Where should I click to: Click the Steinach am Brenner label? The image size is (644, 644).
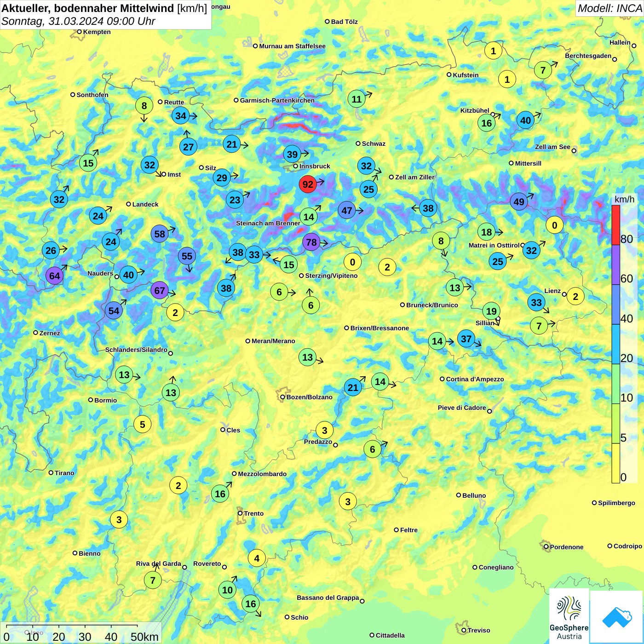(x=268, y=223)
